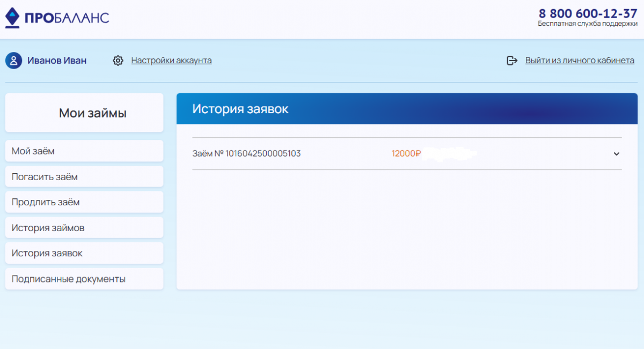This screenshot has width=644, height=349.
Task: Select Выйти из личного кабинета link
Action: coord(580,61)
